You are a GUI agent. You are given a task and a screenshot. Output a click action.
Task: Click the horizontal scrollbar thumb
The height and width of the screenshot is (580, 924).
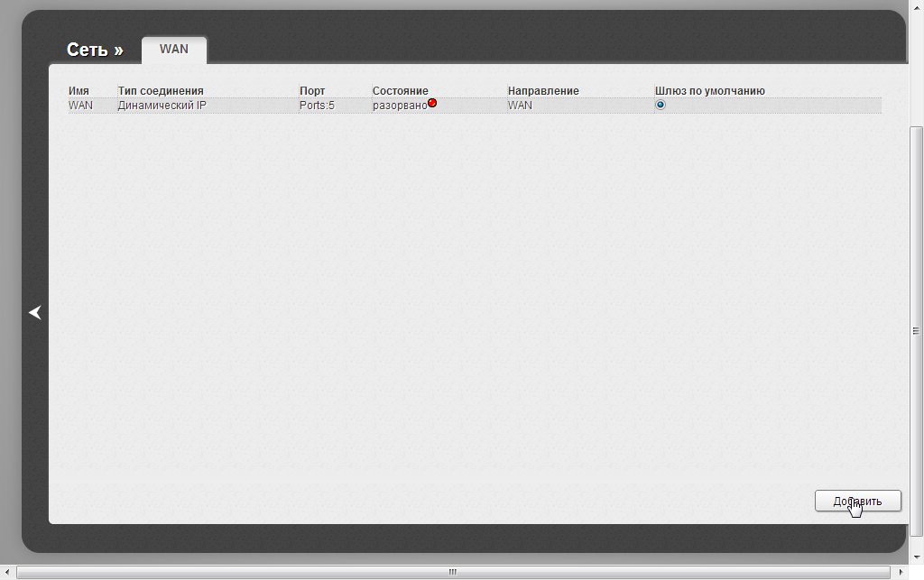[x=453, y=573]
